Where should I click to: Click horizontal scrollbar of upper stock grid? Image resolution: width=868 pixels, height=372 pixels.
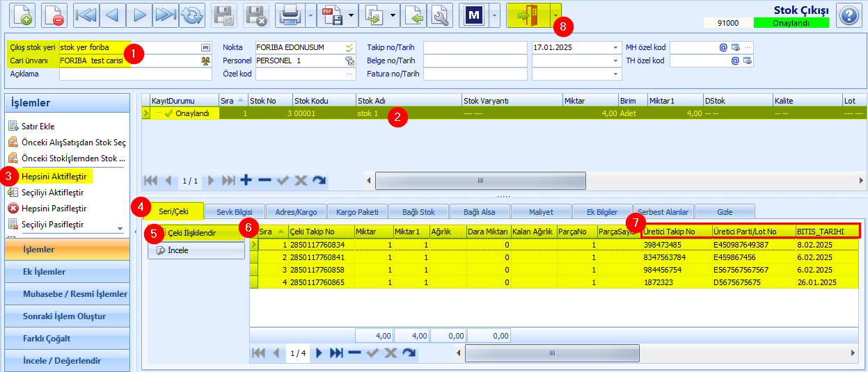(x=480, y=180)
